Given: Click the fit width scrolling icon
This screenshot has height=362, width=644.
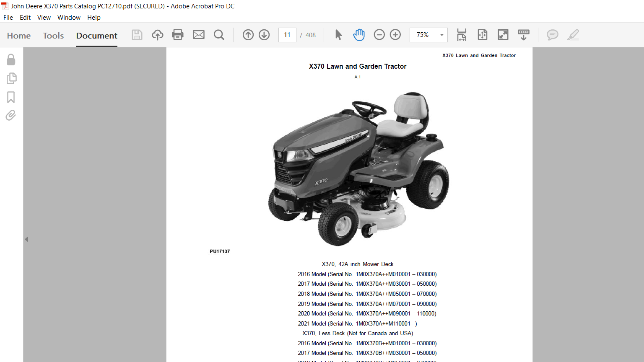Looking at the screenshot, I should (462, 35).
